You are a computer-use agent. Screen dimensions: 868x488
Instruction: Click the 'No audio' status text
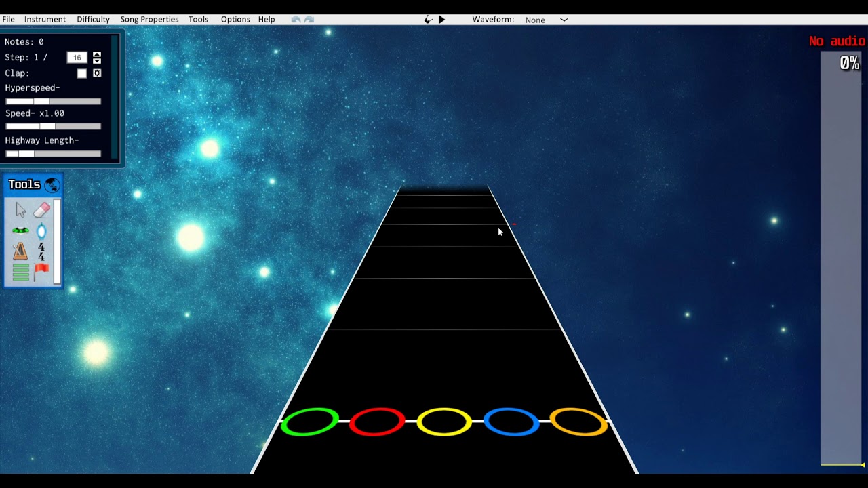coord(837,41)
